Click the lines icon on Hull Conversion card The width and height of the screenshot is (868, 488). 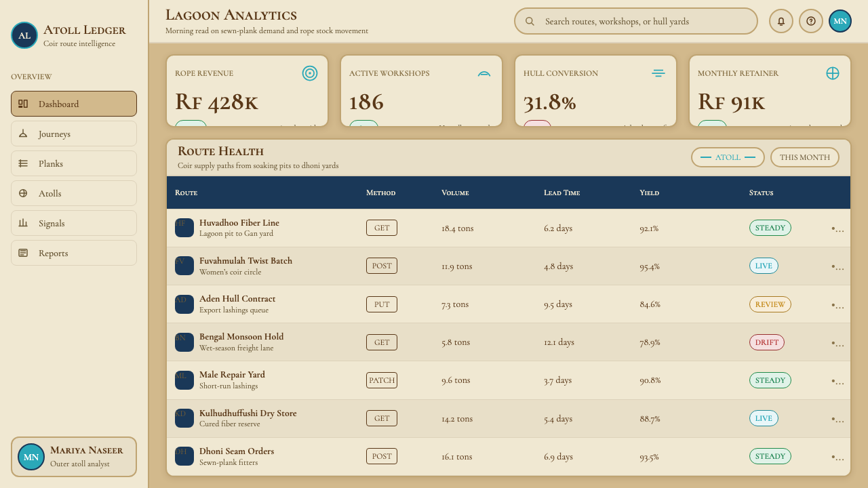(658, 73)
